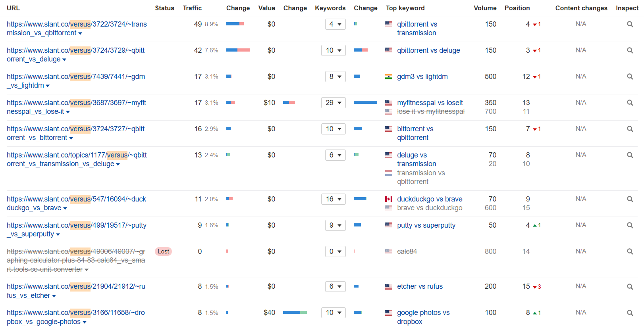Open the keywords dropdown showing 9
644x330 pixels.
(335, 225)
